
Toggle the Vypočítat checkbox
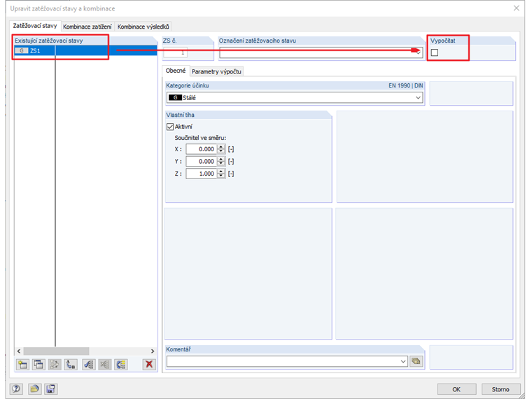[x=434, y=52]
